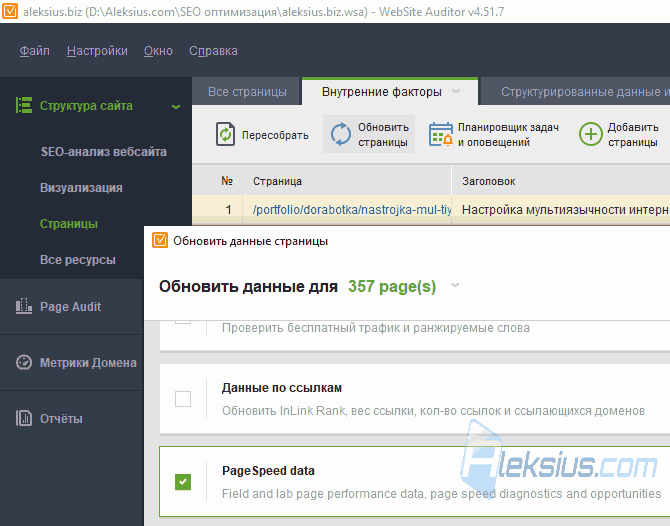Click the 357 page(s) green link
The height and width of the screenshot is (526, 670).
[392, 286]
